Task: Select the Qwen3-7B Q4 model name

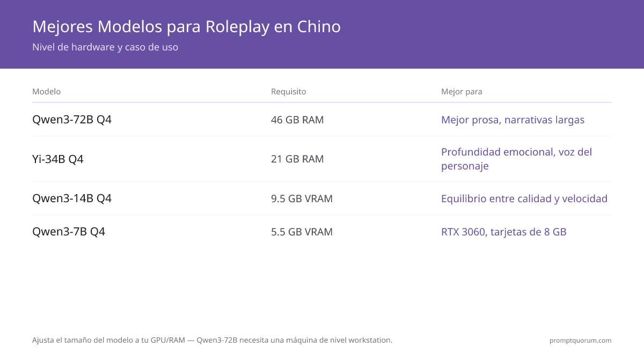Action: click(x=69, y=232)
